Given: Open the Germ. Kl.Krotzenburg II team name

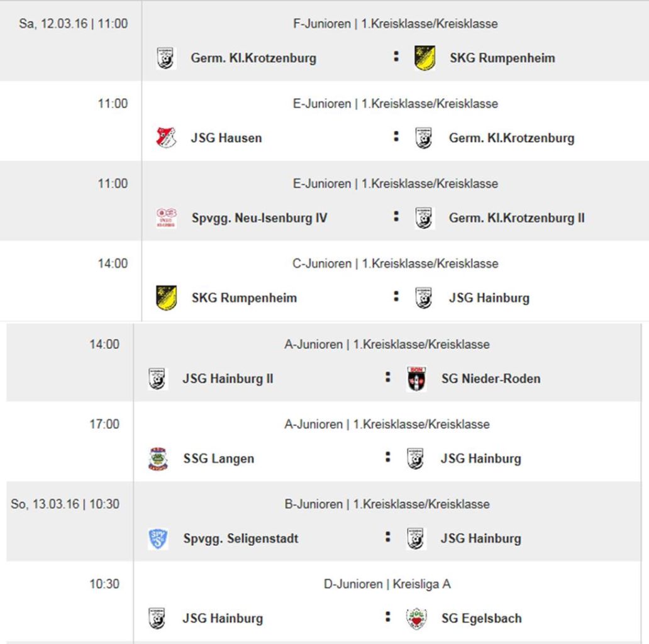Looking at the screenshot, I should click(516, 218).
